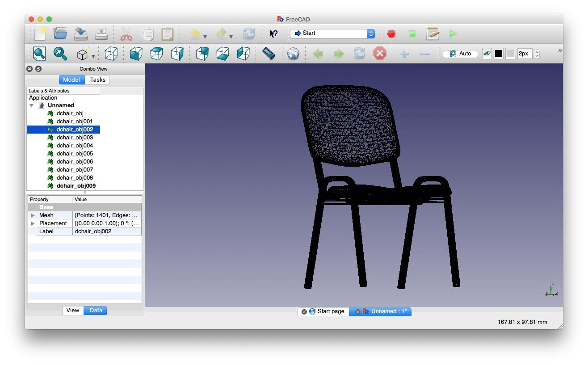This screenshot has height=365, width=588.
Task: Go to the previous page with green back arrow
Action: tap(318, 54)
